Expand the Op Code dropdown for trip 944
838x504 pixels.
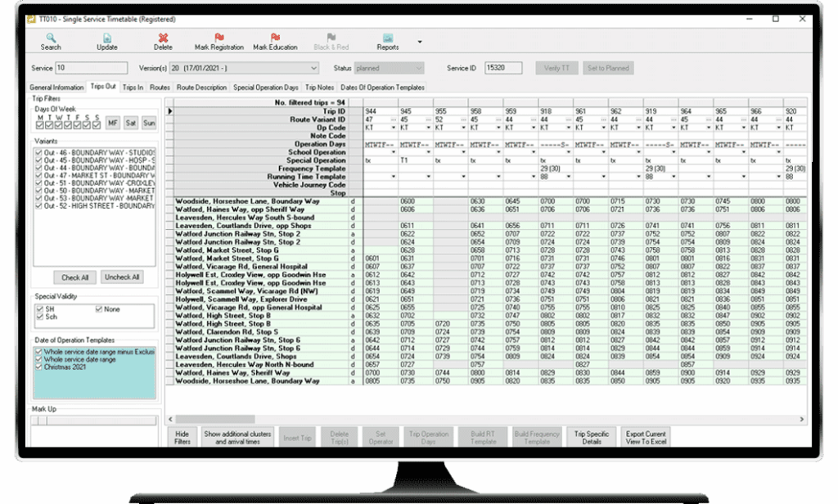(394, 128)
